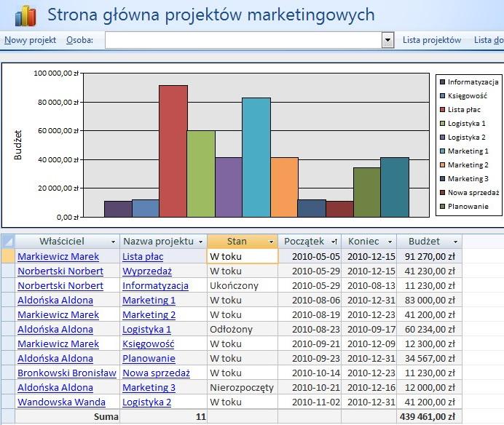Click the Lista płac legend color swatch

click(442, 110)
